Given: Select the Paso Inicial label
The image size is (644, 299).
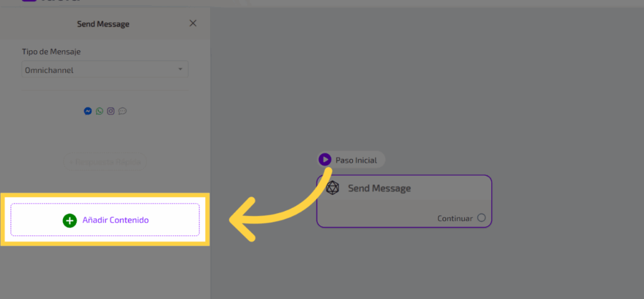Looking at the screenshot, I should [x=356, y=160].
